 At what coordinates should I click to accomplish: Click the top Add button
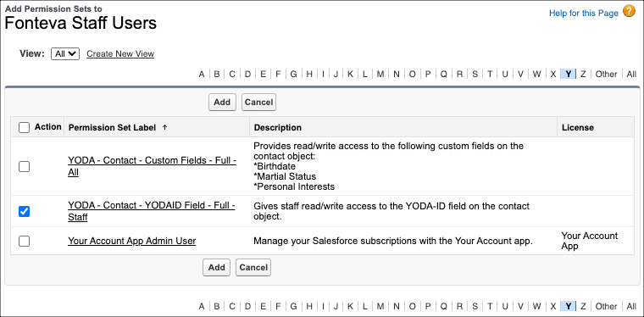(x=222, y=103)
